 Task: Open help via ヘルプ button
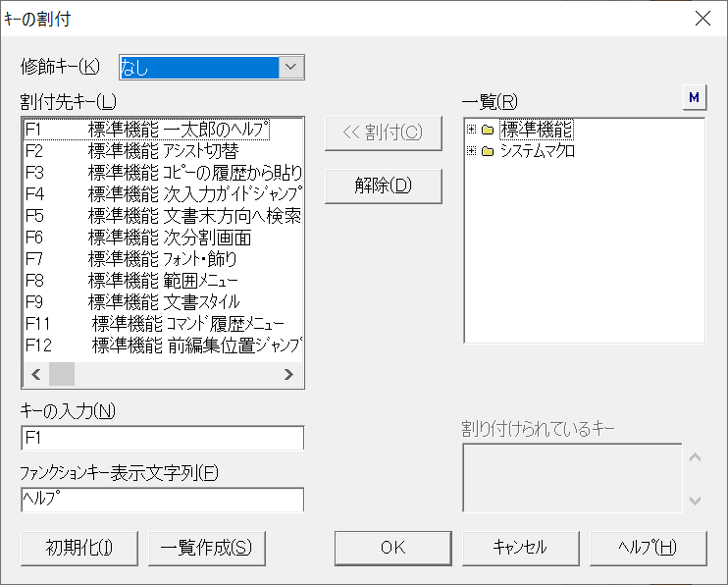click(x=648, y=548)
